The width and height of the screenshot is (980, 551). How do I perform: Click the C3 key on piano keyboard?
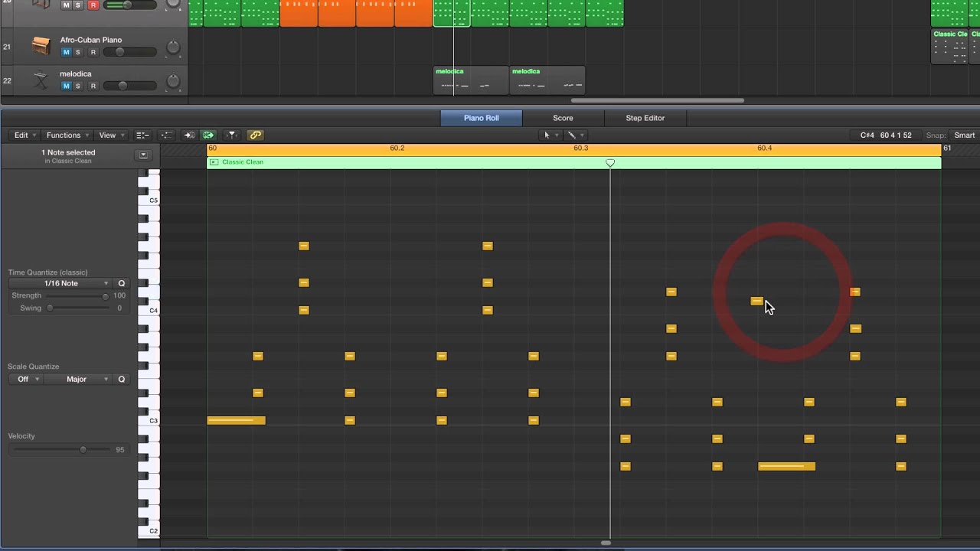150,420
